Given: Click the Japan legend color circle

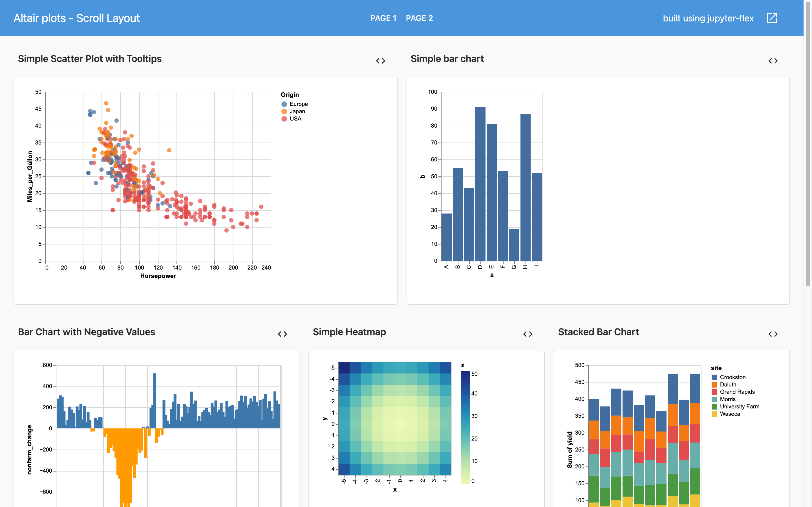Looking at the screenshot, I should point(284,112).
